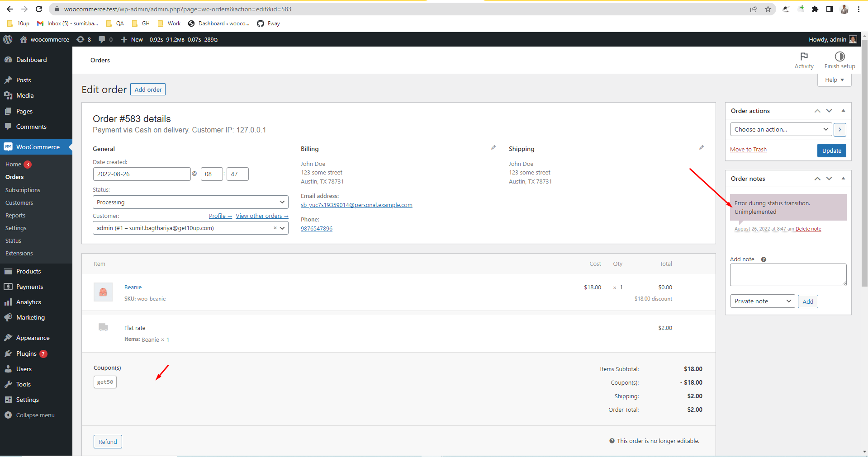Image resolution: width=868 pixels, height=457 pixels.
Task: Click the Update button
Action: [x=831, y=150]
